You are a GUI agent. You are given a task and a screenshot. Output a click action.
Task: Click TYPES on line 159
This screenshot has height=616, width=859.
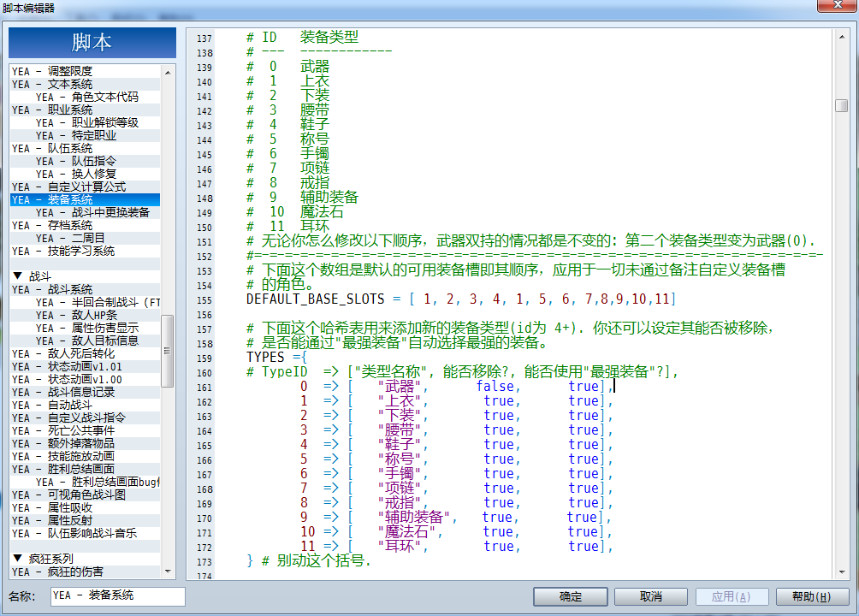tap(265, 358)
